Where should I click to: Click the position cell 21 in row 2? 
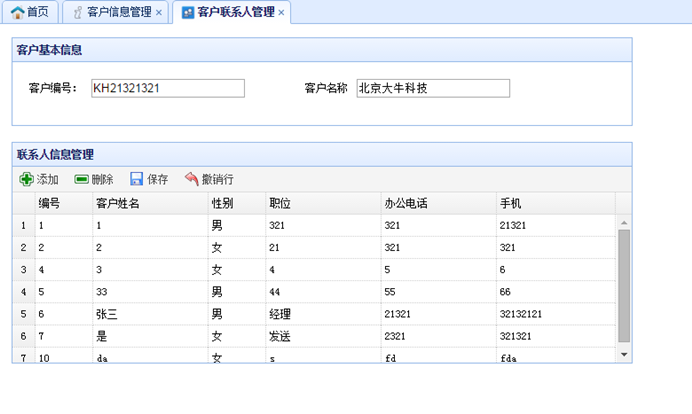[x=323, y=248]
